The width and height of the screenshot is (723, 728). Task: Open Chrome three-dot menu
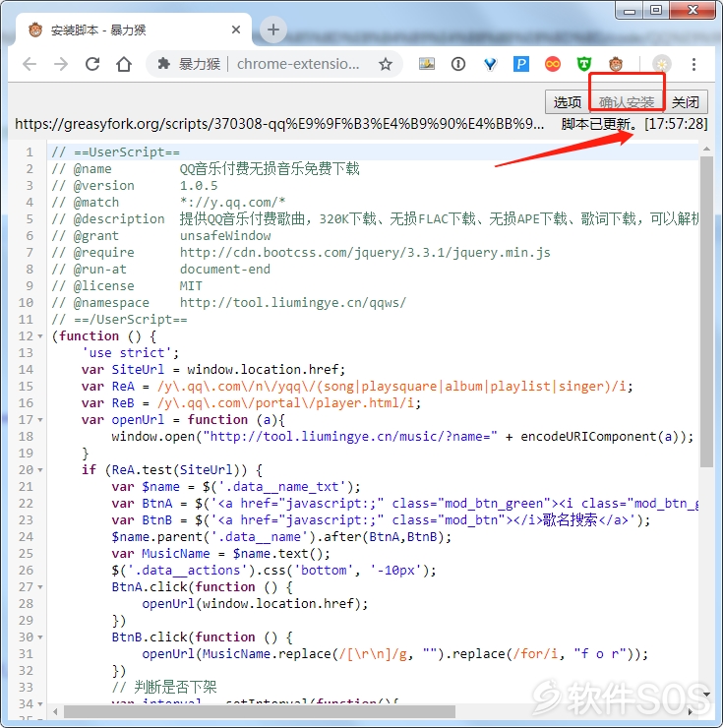[693, 64]
